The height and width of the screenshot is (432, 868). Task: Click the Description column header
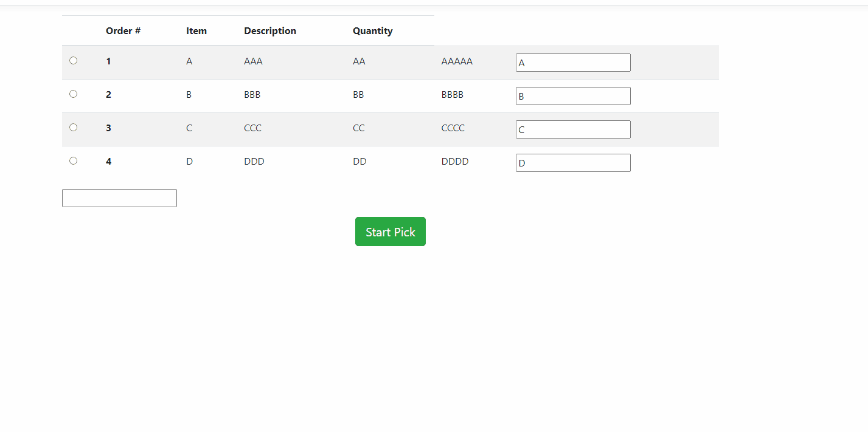coord(270,31)
